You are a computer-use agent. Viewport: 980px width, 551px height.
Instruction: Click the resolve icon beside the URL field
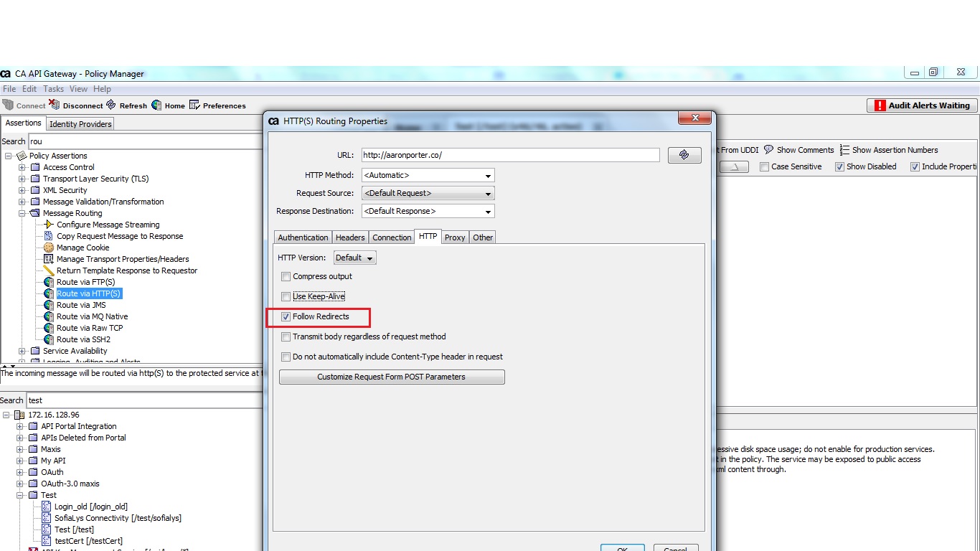tap(684, 154)
